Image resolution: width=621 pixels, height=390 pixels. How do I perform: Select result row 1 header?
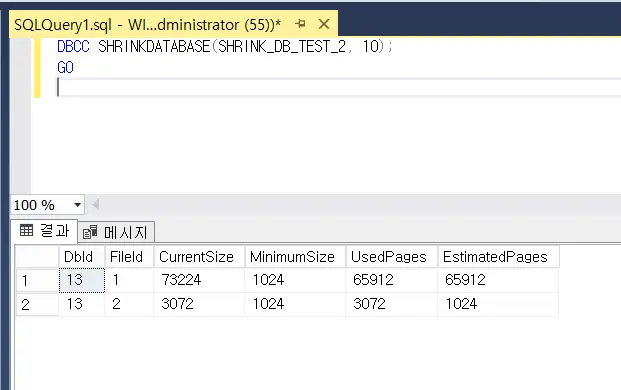tap(37, 280)
